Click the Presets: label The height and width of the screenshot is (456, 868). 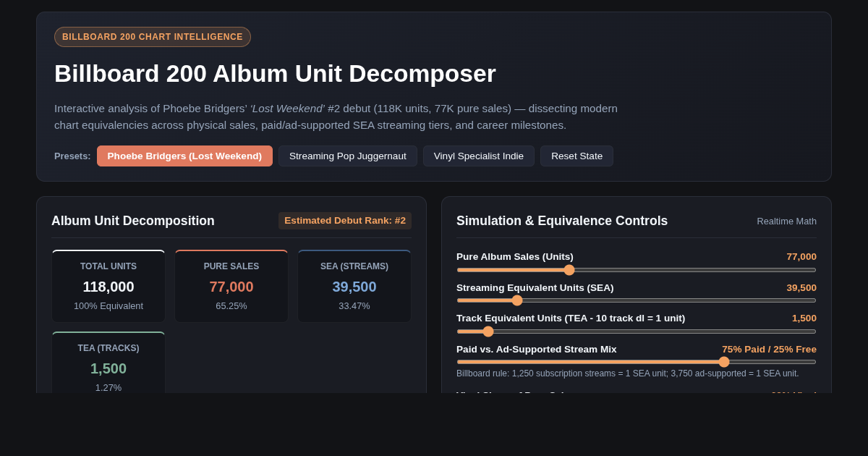click(72, 156)
